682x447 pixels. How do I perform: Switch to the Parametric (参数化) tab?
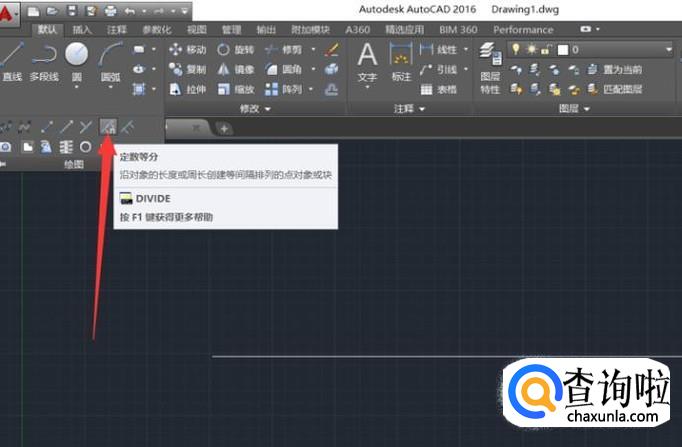pos(157,30)
